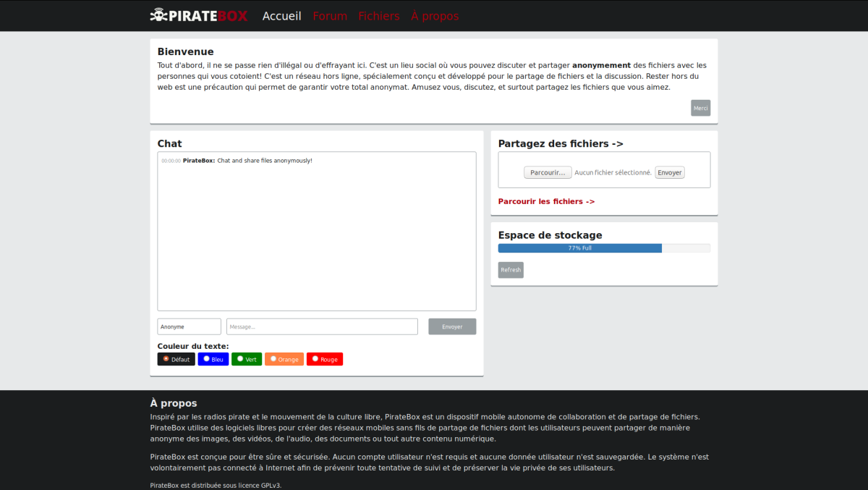Click the Partagez des fichiers heading
868x490 pixels.
pos(561,143)
